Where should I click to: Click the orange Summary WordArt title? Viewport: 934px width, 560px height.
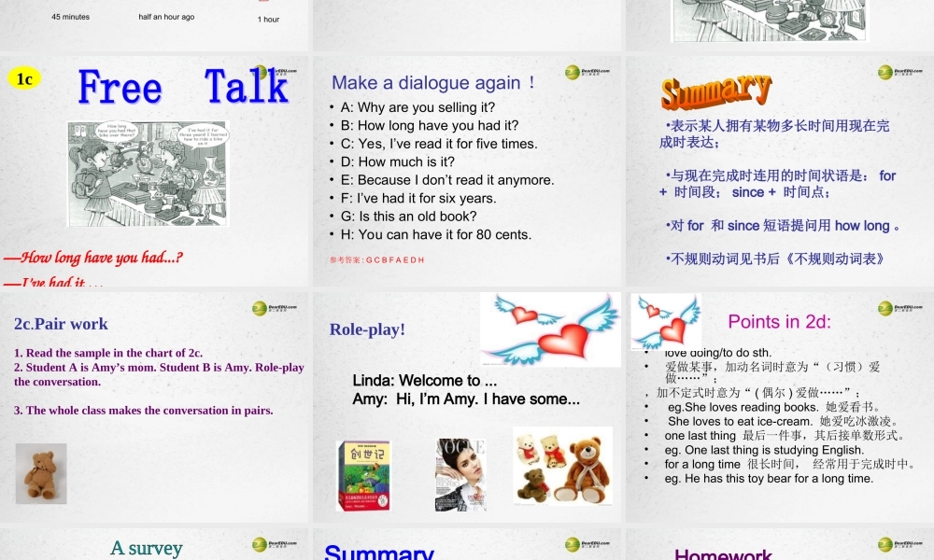pyautogui.click(x=716, y=91)
